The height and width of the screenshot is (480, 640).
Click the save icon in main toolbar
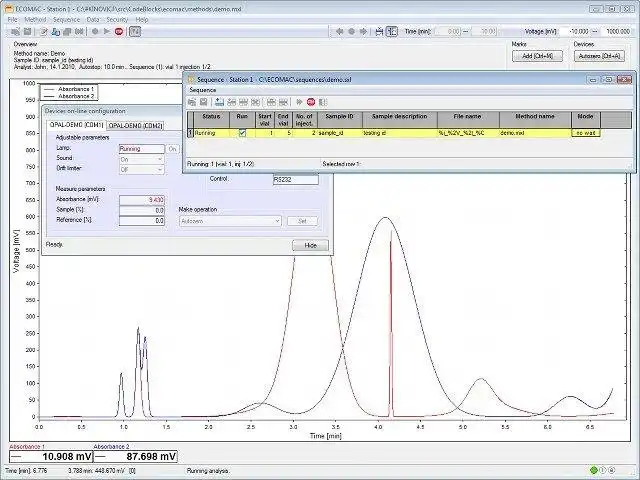click(x=27, y=31)
